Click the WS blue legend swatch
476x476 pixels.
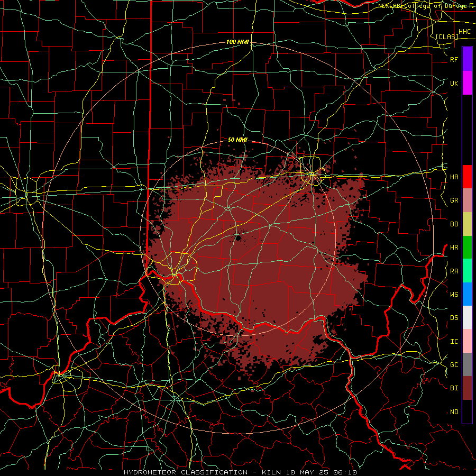467,294
